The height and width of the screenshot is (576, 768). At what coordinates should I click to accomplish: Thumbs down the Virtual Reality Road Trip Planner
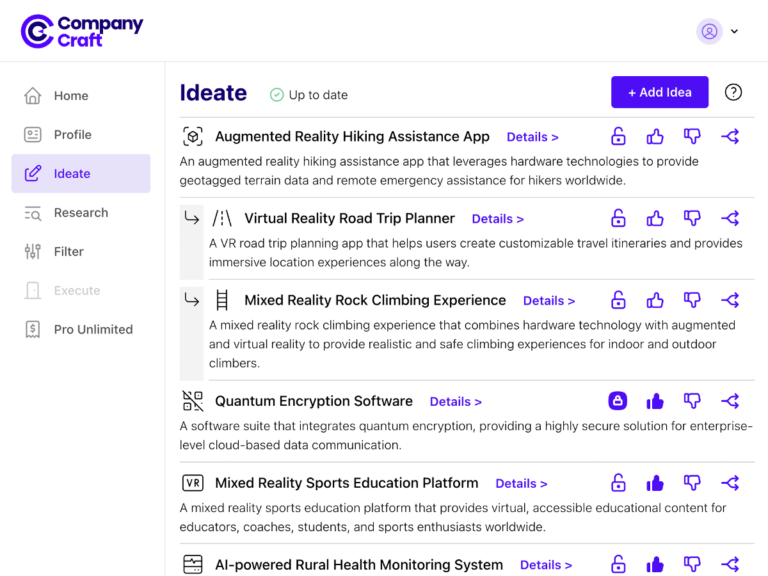(x=692, y=218)
